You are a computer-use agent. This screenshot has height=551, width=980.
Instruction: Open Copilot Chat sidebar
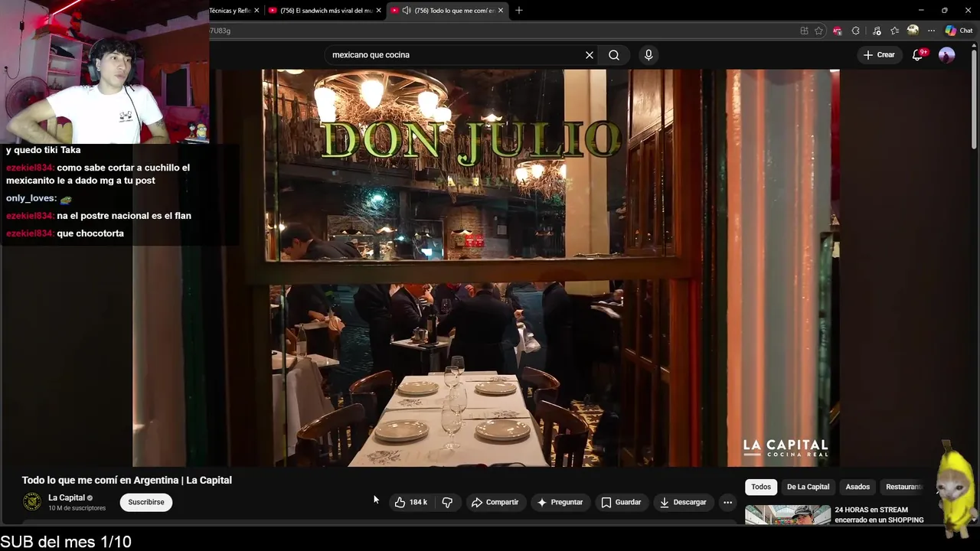pos(959,31)
